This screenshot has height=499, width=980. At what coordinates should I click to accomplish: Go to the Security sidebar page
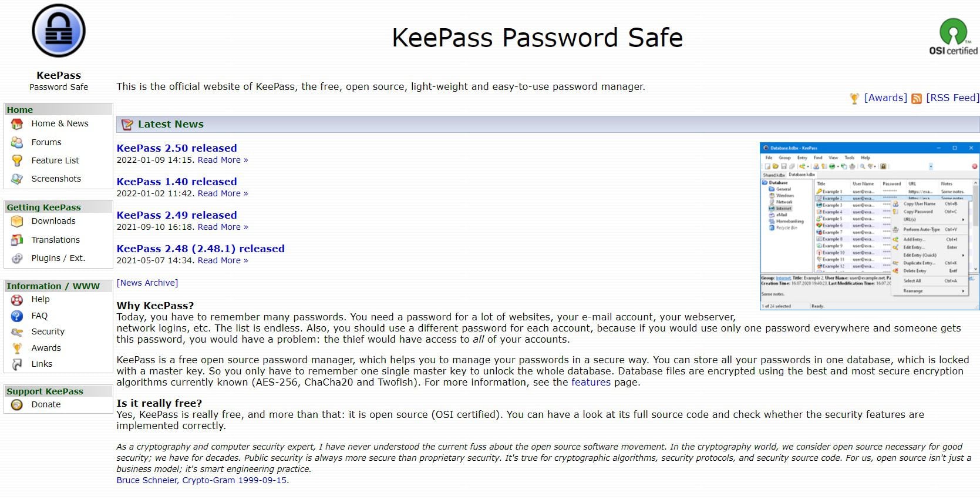tap(48, 331)
